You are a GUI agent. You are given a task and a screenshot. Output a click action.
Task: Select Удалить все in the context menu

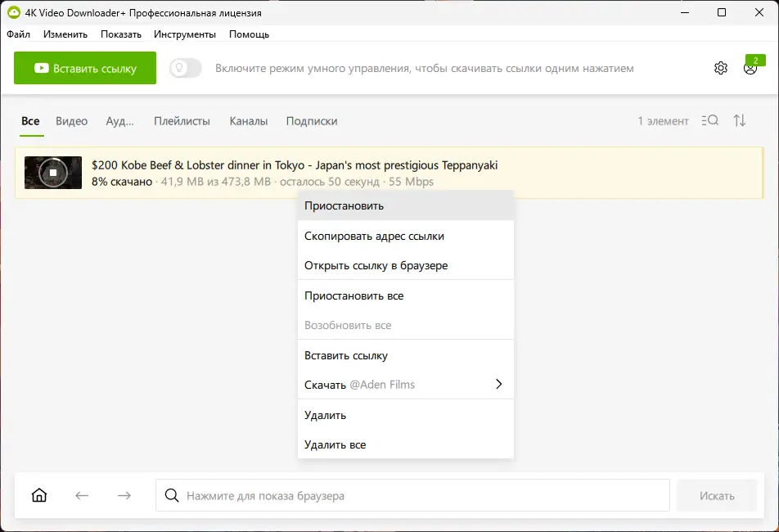coord(335,445)
